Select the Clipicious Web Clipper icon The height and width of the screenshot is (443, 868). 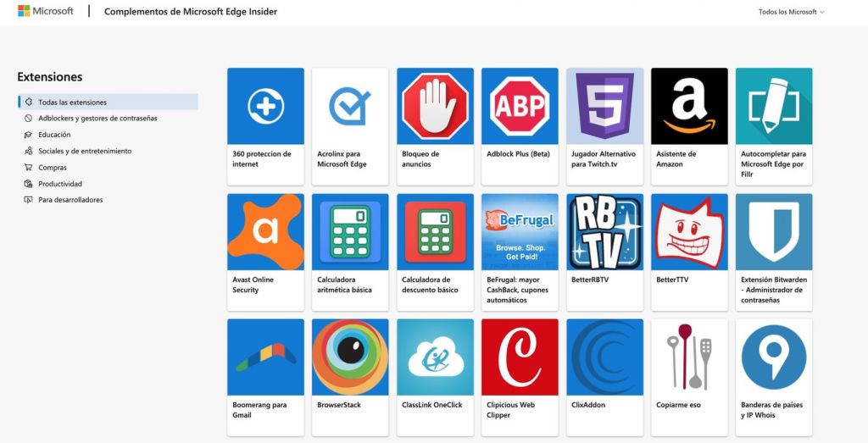coord(520,357)
